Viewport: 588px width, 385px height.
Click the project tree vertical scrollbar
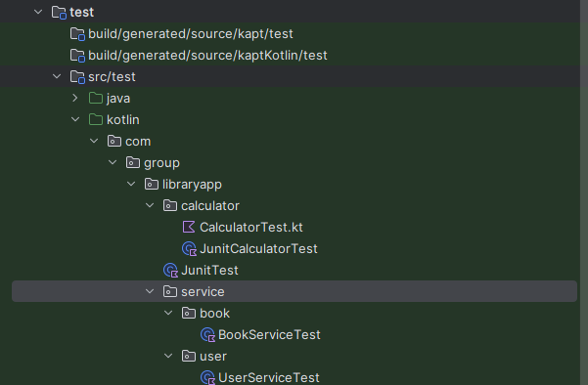pos(584,192)
